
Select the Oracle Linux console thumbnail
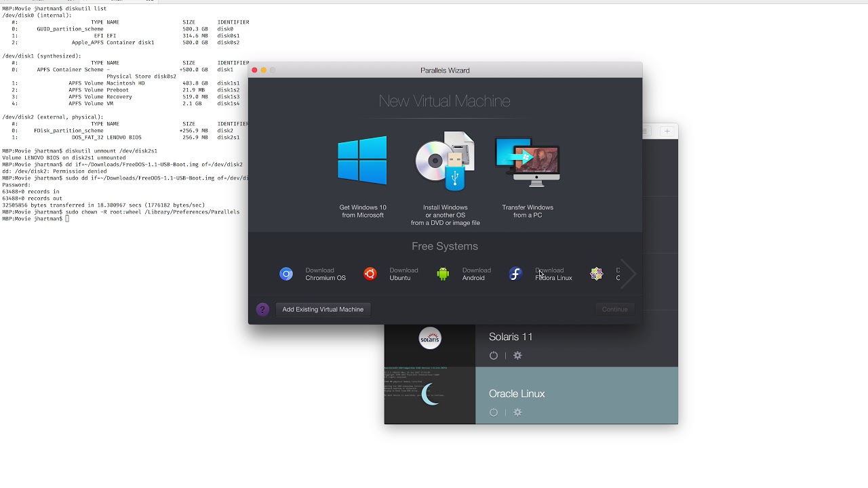430,395
